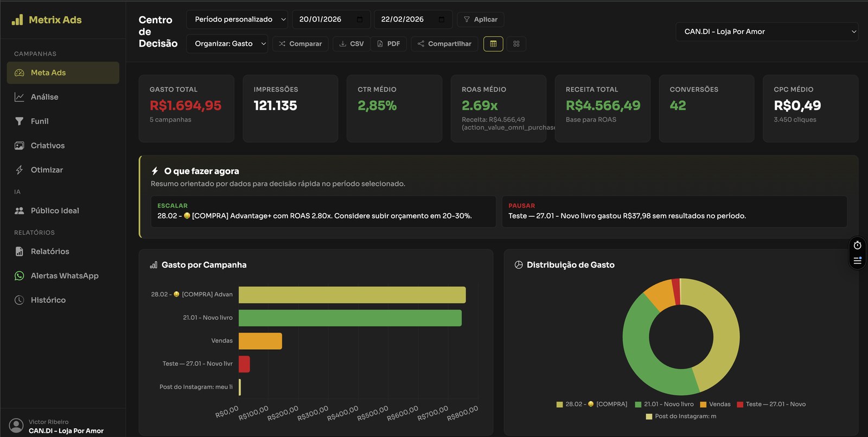Screen dimensions: 868x437
Task: Toggle 21.01 - Novo livro legend swatch
Action: tap(639, 404)
